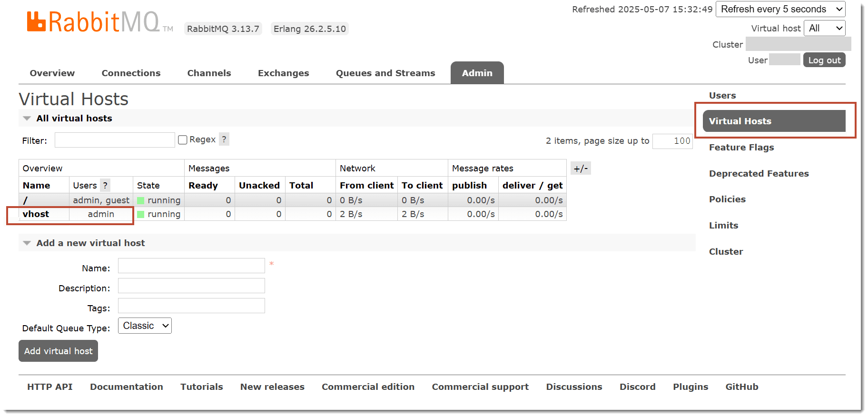
Task: Switch to the Channels tab
Action: 209,73
